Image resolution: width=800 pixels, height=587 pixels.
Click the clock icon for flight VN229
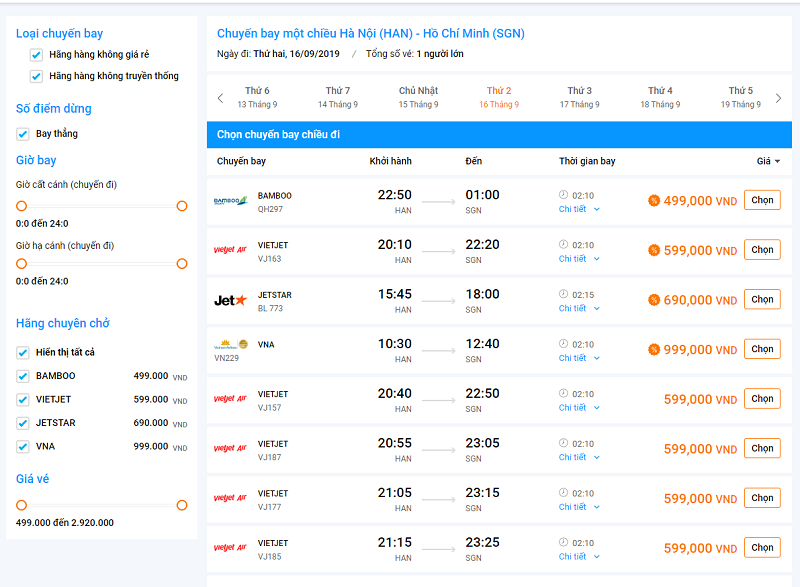[563, 343]
